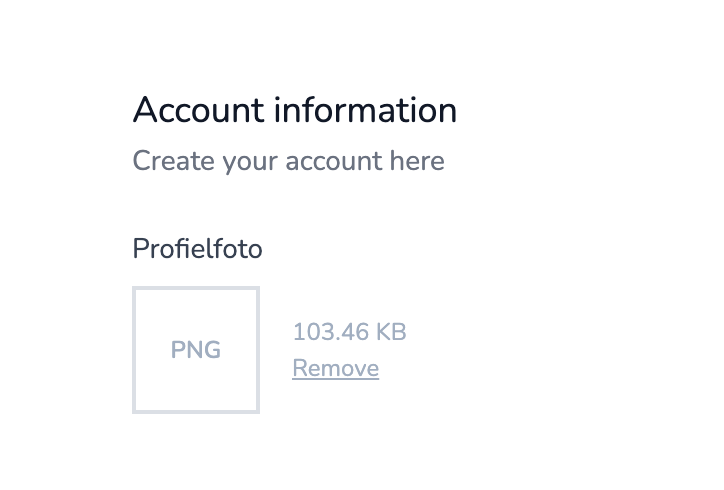
Task: Select the uploaded PNG file preview box
Action: [x=196, y=350]
